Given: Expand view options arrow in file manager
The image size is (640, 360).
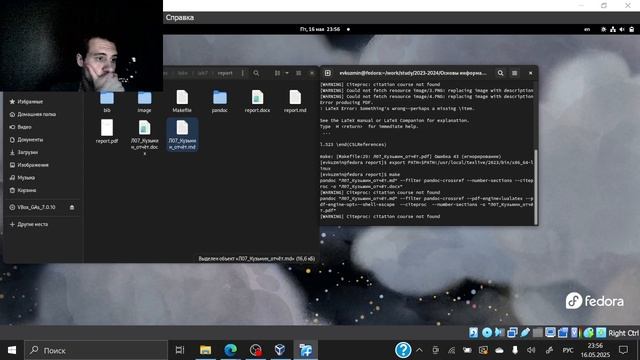Looking at the screenshot, I should point(287,73).
